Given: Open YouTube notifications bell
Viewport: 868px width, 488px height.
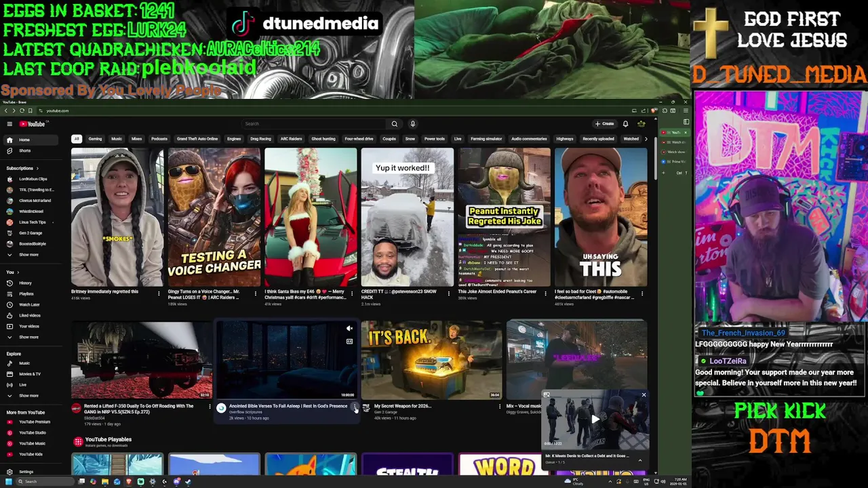Looking at the screenshot, I should tap(625, 124).
